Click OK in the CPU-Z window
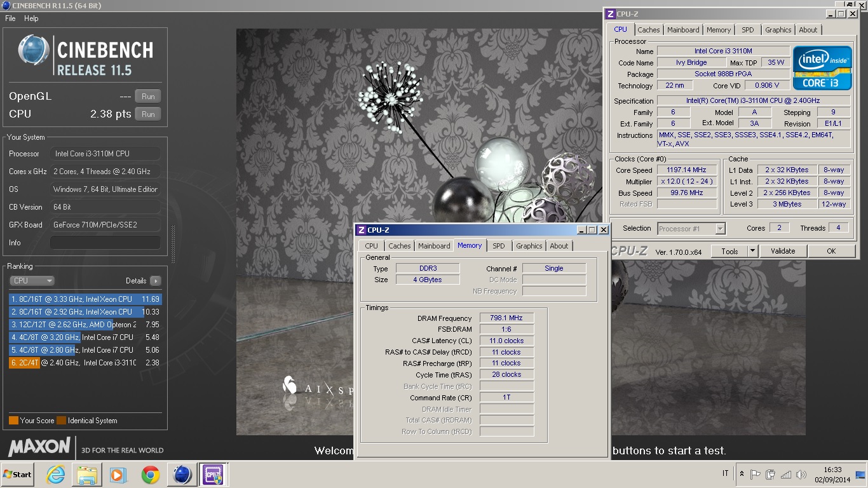This screenshot has width=868, height=488. [831, 251]
